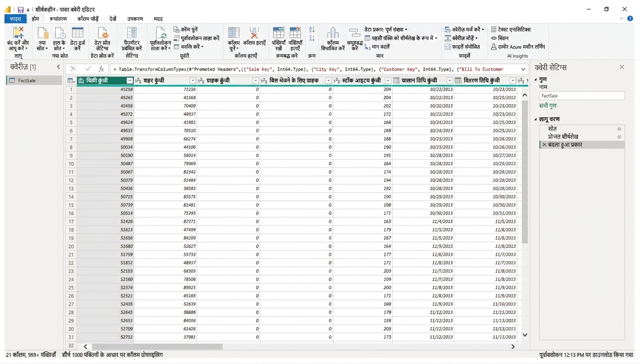
Task: Collapse the लागू चरण section triangle
Action: 535,119
